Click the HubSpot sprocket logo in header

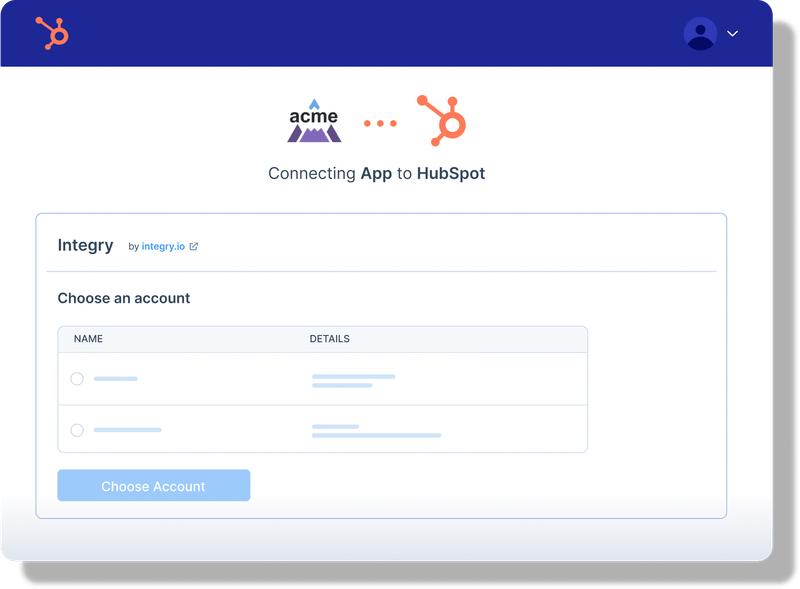tap(52, 33)
